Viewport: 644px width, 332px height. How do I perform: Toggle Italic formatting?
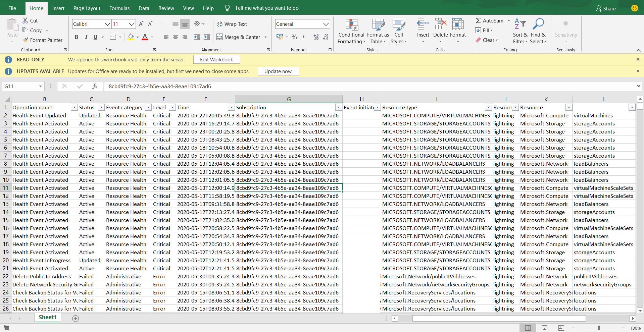(86, 37)
